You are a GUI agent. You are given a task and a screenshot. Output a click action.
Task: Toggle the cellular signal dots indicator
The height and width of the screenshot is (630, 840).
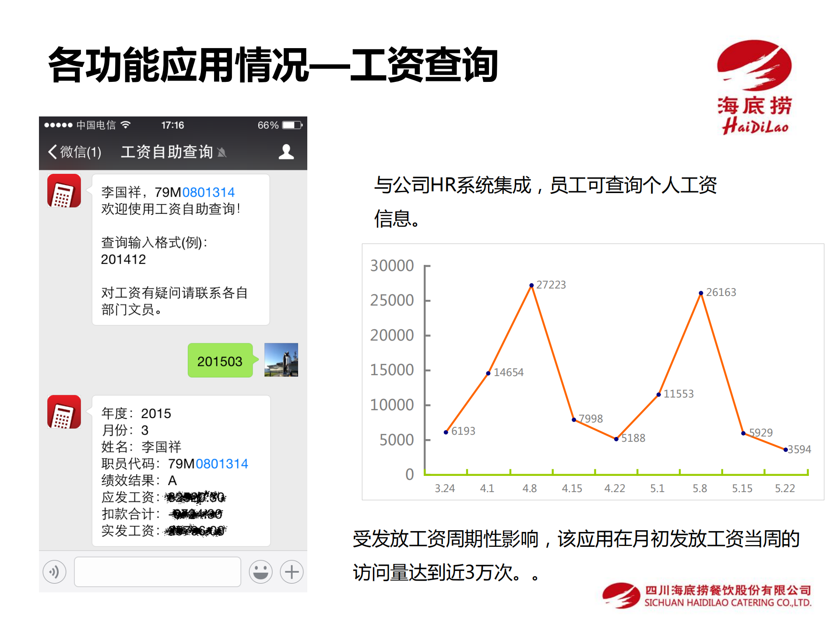click(59, 124)
